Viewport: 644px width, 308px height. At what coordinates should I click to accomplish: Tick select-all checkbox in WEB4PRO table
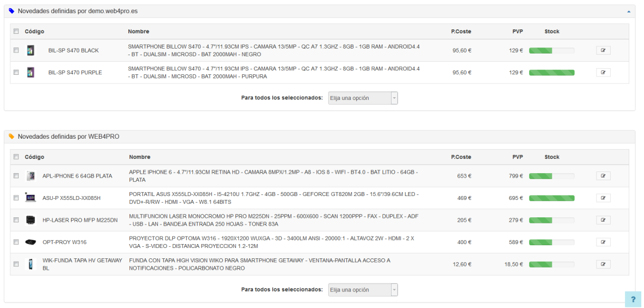click(x=16, y=157)
